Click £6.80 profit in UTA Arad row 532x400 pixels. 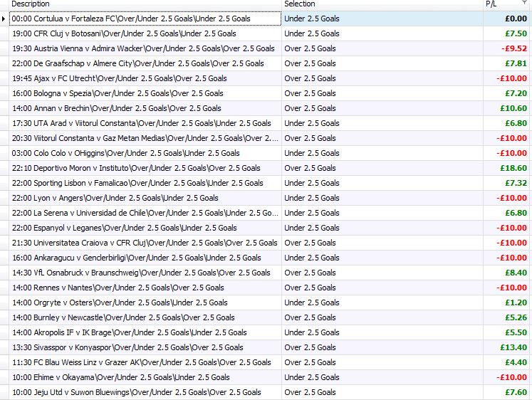coord(516,123)
